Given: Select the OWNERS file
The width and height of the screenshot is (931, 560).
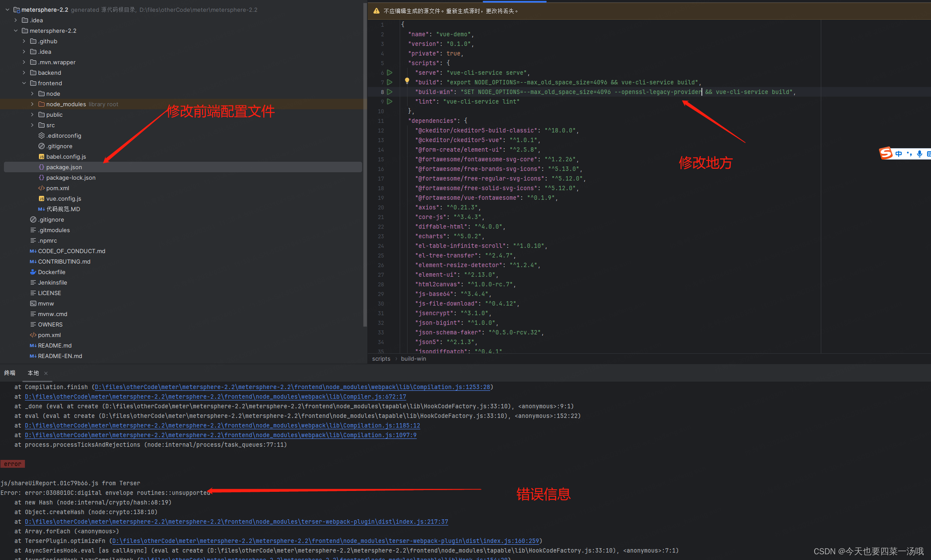Looking at the screenshot, I should tap(50, 324).
